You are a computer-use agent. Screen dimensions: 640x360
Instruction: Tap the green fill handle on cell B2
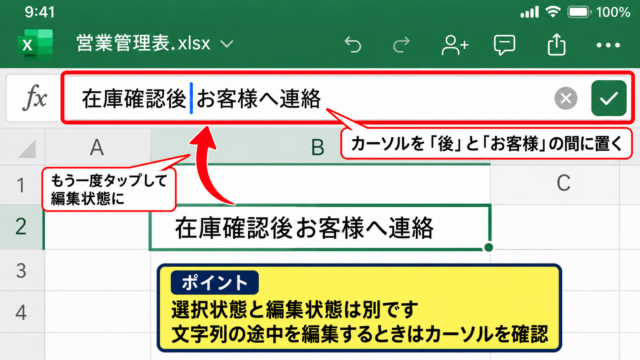(489, 247)
